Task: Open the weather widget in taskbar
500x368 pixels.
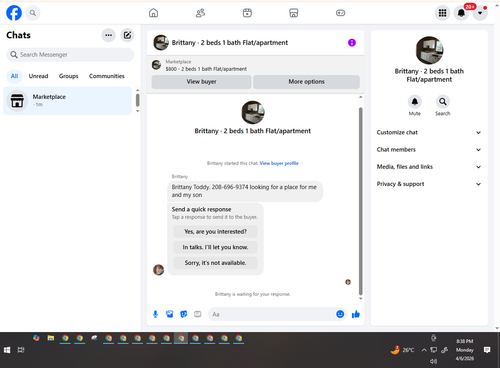Action: pos(402,350)
